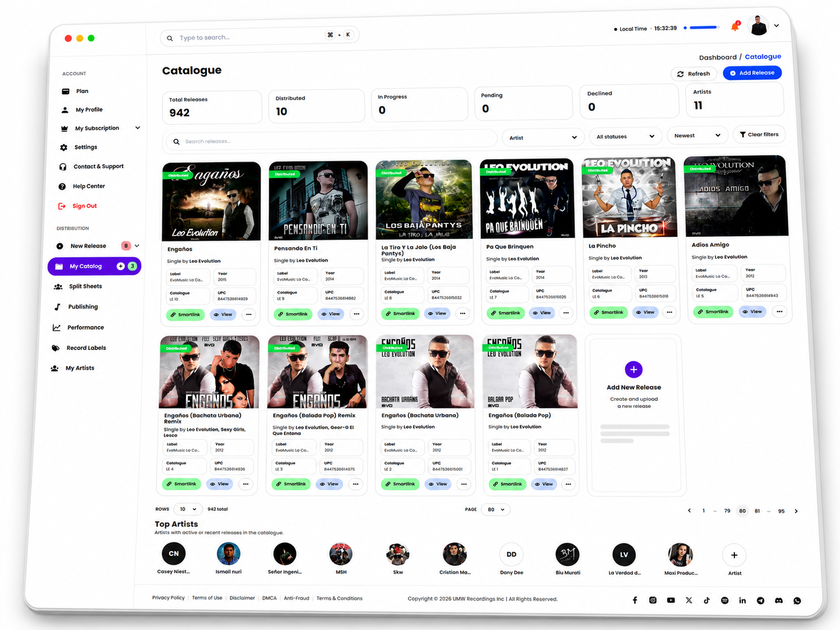Open Settings in sidebar

point(85,147)
